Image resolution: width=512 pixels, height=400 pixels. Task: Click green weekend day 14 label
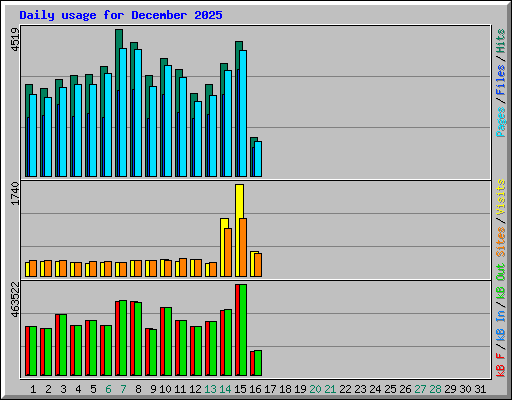click(225, 389)
